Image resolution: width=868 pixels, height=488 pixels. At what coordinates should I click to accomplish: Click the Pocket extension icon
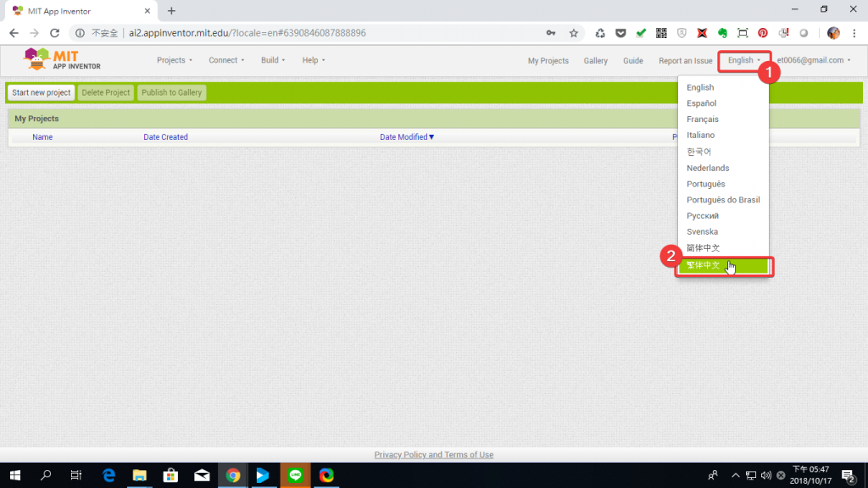coord(620,33)
